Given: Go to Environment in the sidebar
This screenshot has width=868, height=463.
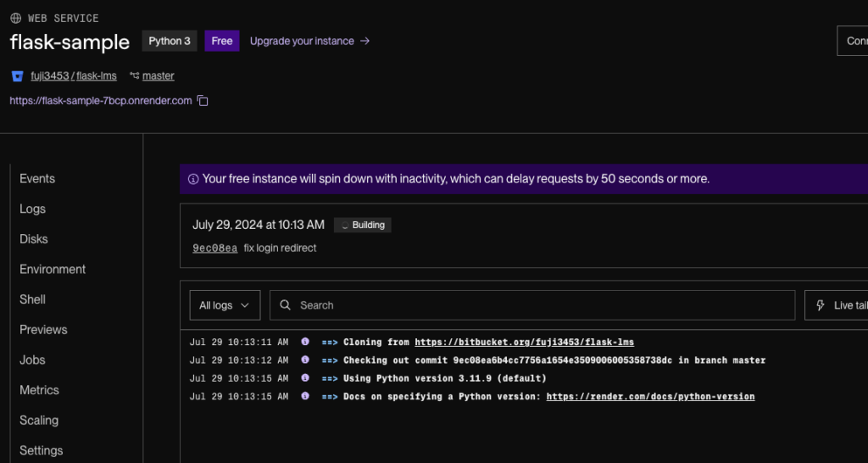Looking at the screenshot, I should [x=53, y=270].
